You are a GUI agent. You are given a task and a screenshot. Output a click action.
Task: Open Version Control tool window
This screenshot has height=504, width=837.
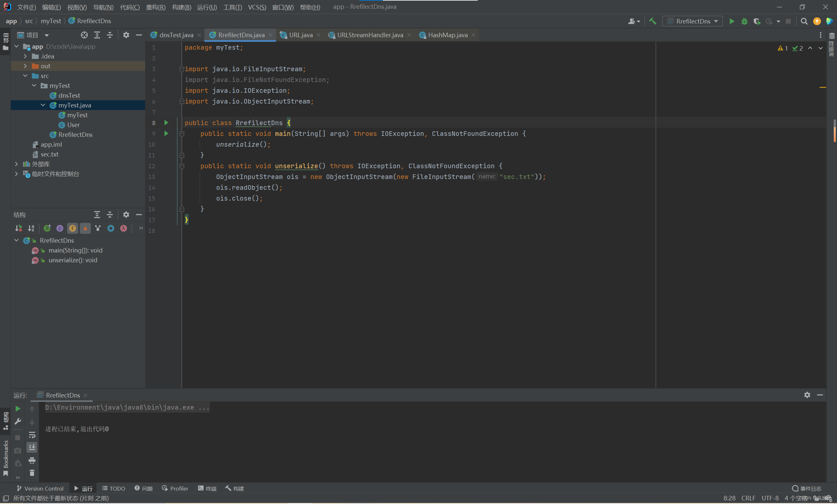(x=40, y=488)
